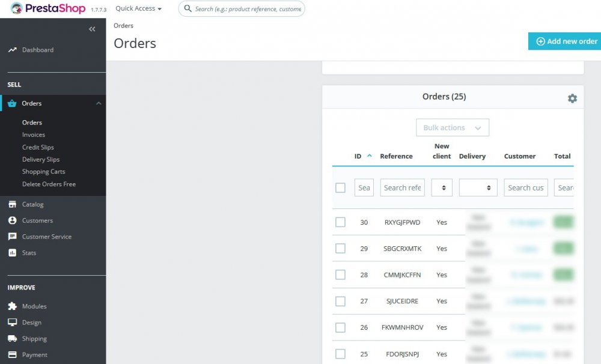Open the New client filter dropdown
The image size is (601, 364).
[442, 187]
